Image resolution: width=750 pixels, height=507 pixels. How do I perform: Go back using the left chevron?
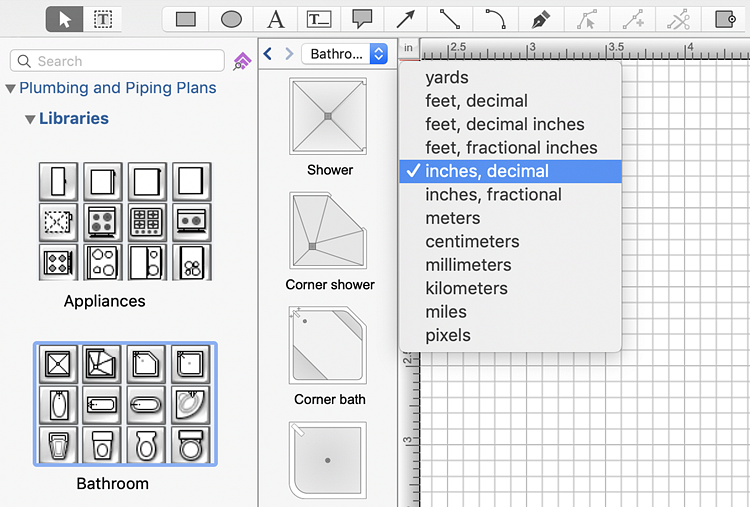(268, 54)
